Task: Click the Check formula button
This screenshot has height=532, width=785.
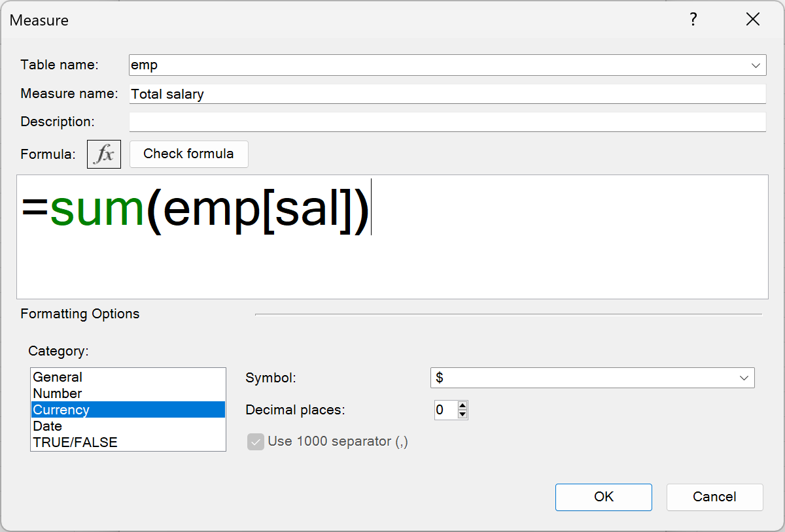Action: coord(188,154)
